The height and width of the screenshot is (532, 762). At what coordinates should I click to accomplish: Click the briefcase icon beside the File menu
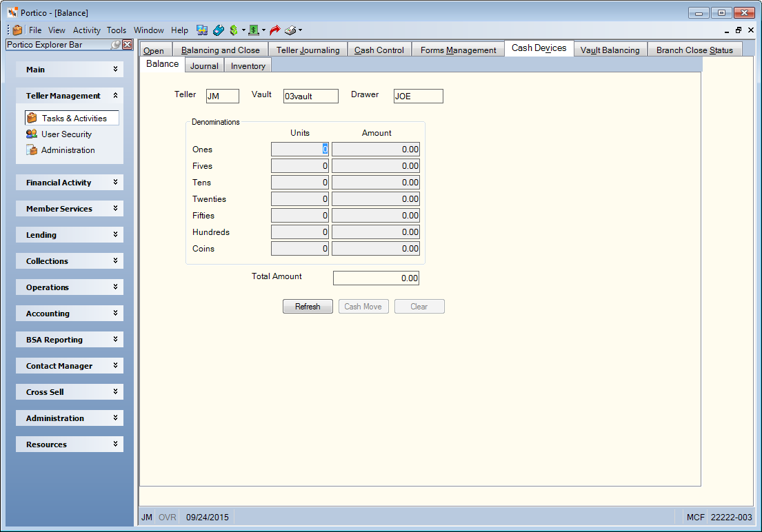click(17, 30)
